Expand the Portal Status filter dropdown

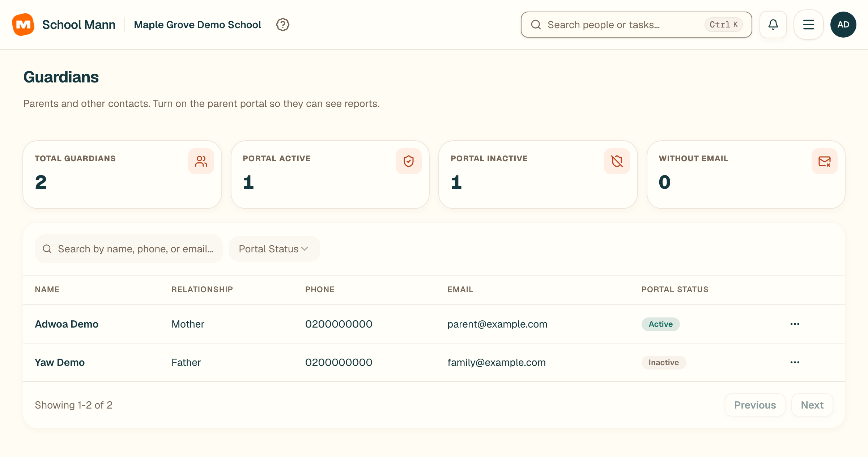[x=274, y=249]
